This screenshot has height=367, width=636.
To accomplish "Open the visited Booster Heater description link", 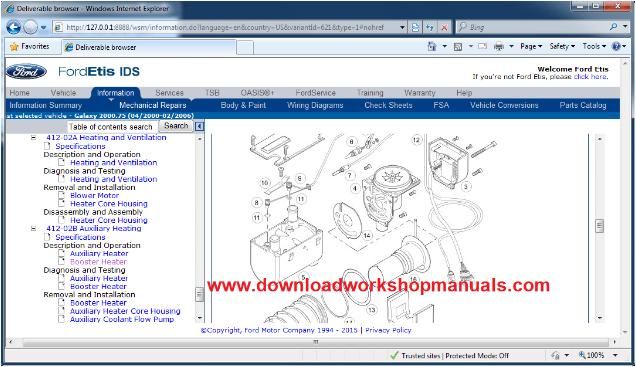I will coord(99,262).
